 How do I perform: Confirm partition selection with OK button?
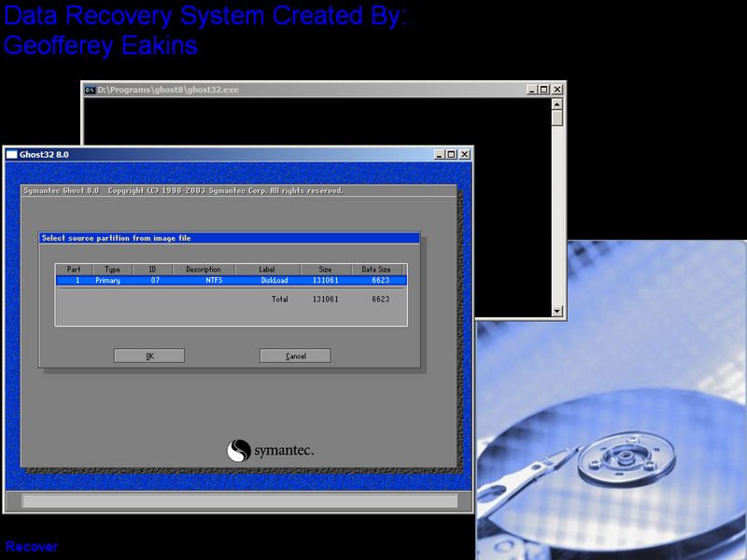point(149,356)
